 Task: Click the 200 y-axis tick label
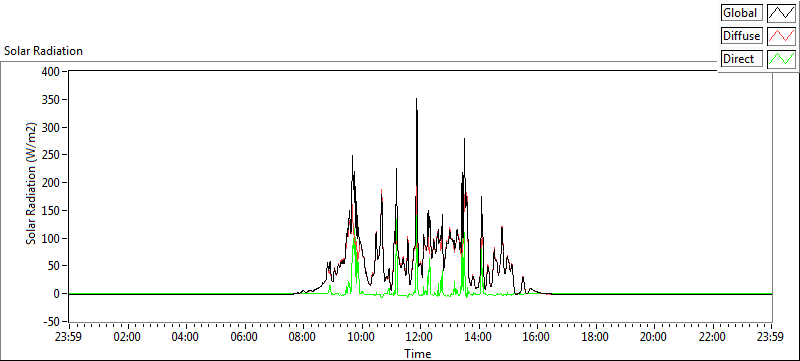pyautogui.click(x=51, y=183)
